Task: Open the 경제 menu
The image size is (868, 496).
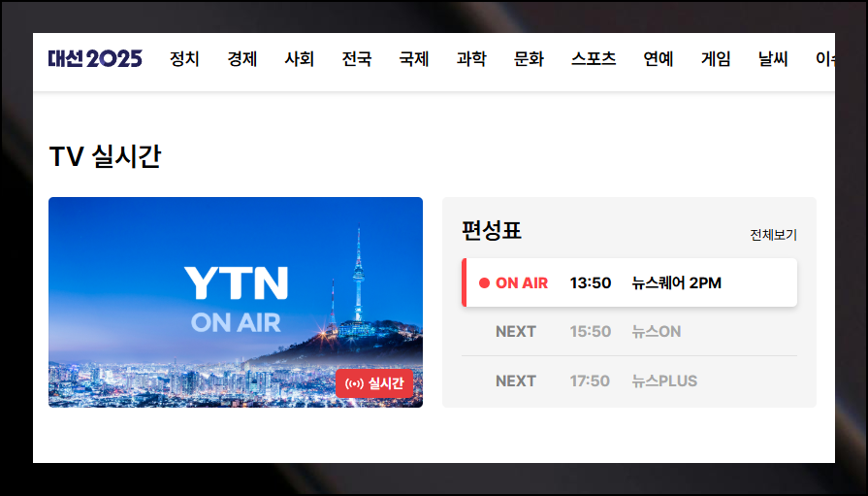Action: click(241, 59)
